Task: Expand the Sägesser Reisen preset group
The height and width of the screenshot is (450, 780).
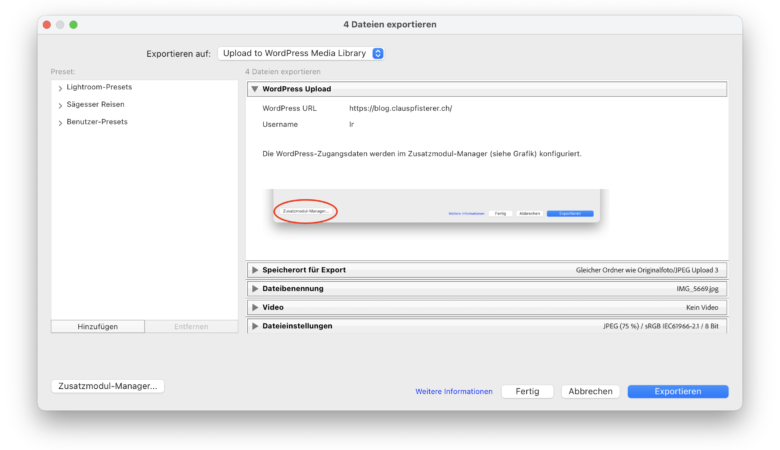Action: [60, 105]
